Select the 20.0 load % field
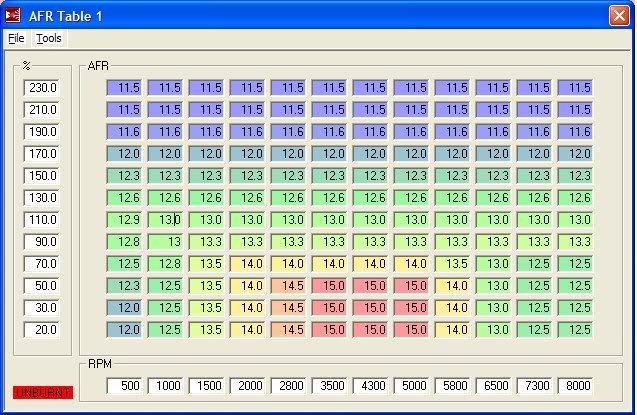The width and height of the screenshot is (637, 415). 41,329
